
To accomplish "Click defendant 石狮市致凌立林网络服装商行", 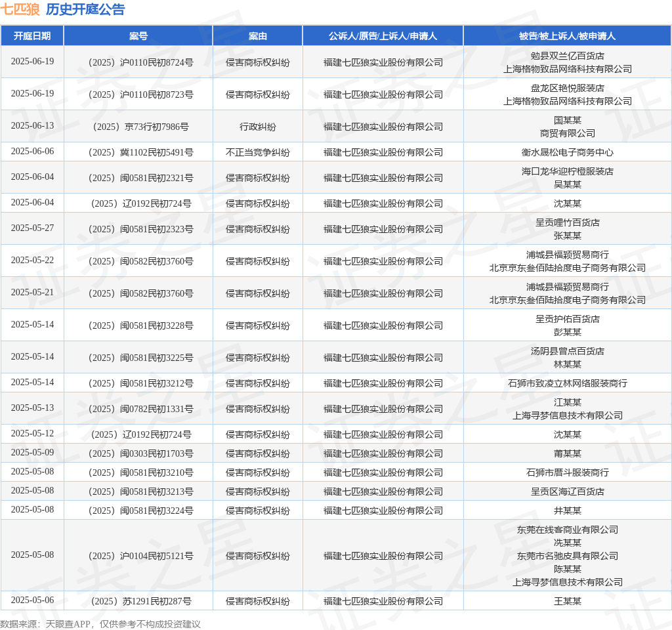I will [568, 383].
